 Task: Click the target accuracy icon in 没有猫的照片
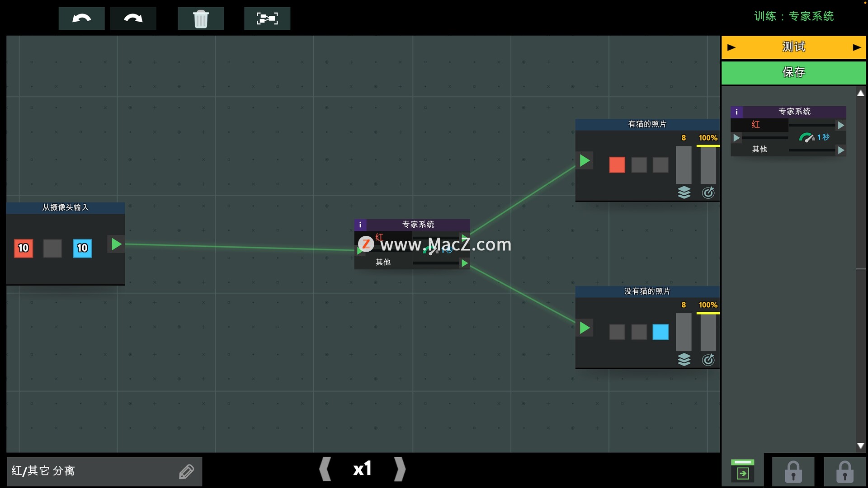708,360
